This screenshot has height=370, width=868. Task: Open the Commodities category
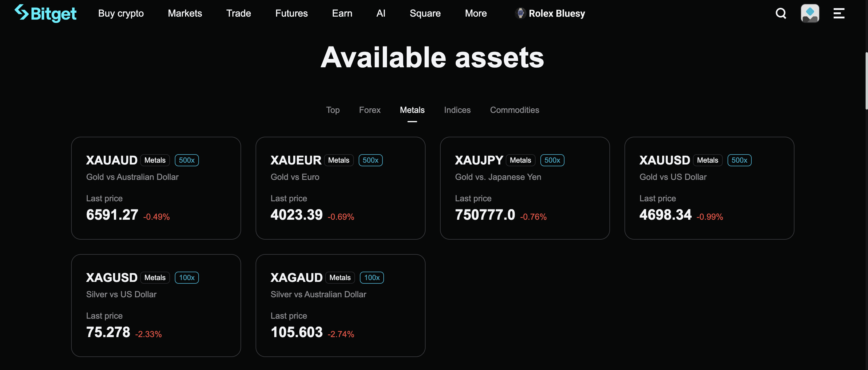coord(514,110)
